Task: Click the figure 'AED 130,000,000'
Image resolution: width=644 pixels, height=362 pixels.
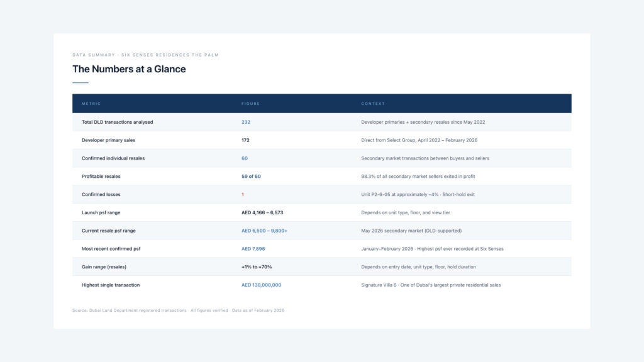Action: [261, 285]
